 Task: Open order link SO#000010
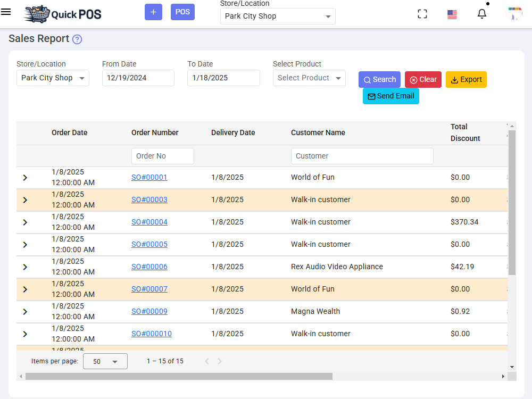[x=151, y=334]
